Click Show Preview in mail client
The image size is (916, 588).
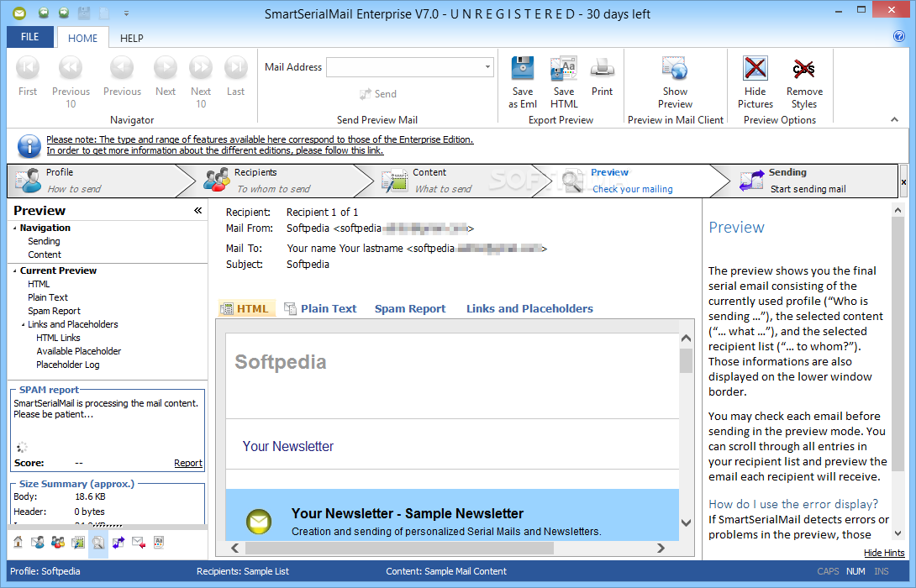click(676, 82)
